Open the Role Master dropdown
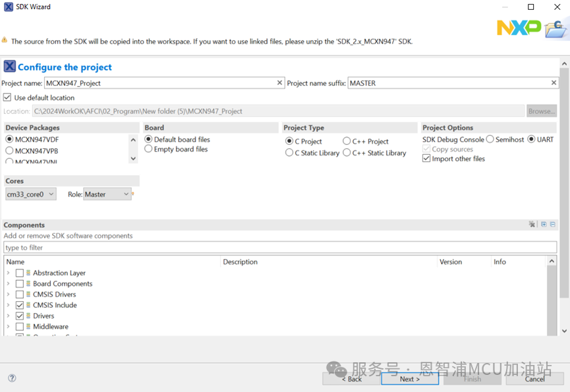Viewport: 570px width, 392px height. point(107,194)
